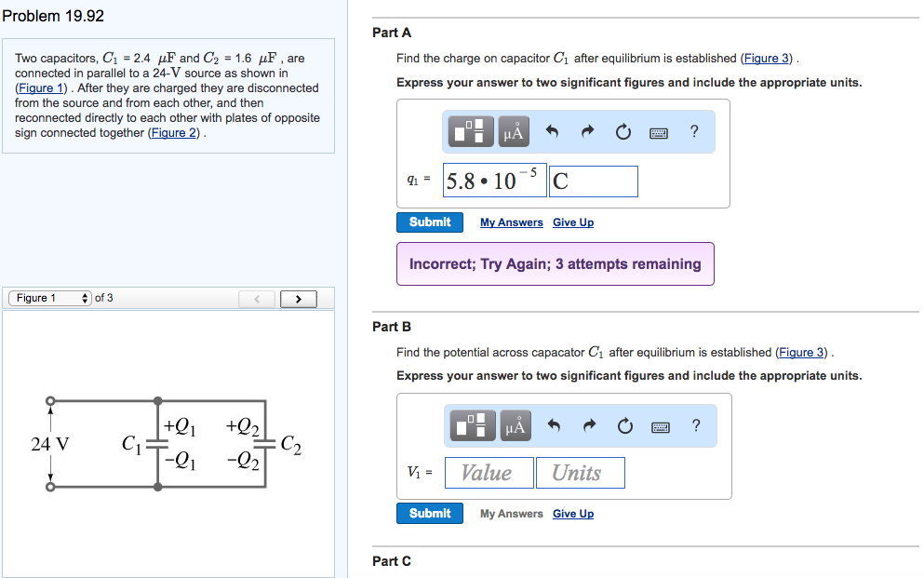924x578 pixels.
Task: Click the V1 Value input field
Action: tap(489, 473)
